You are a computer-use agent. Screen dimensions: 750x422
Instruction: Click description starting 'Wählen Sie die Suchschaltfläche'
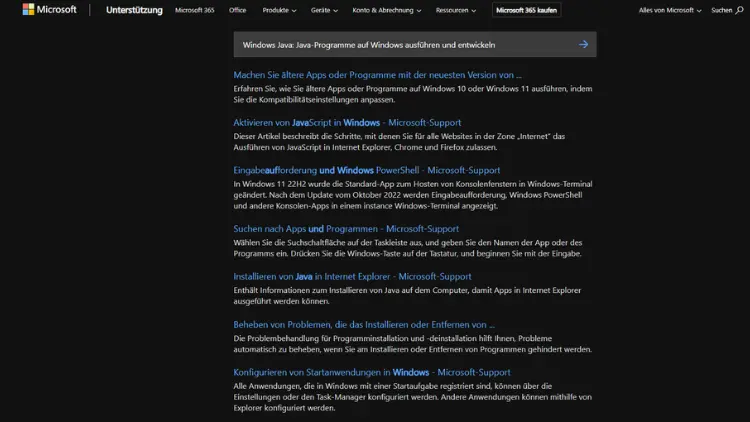408,248
